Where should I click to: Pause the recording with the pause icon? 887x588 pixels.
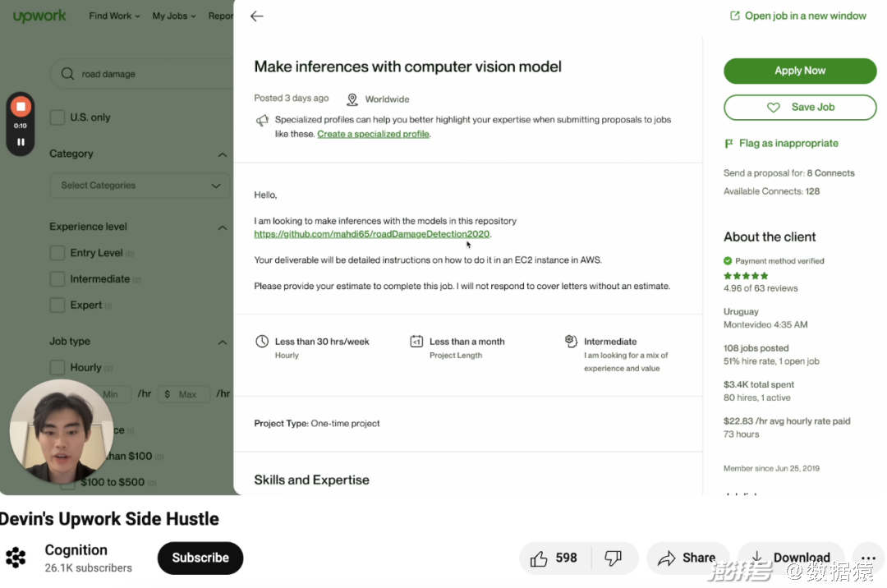21,142
